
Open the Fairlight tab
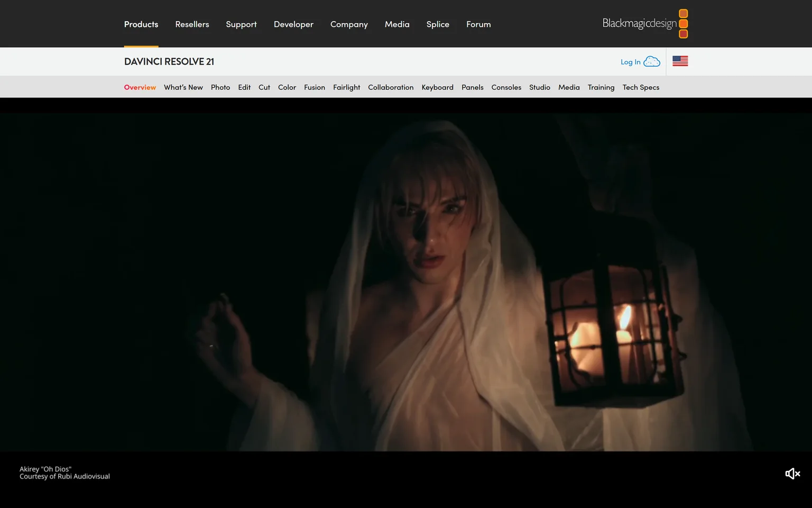346,87
